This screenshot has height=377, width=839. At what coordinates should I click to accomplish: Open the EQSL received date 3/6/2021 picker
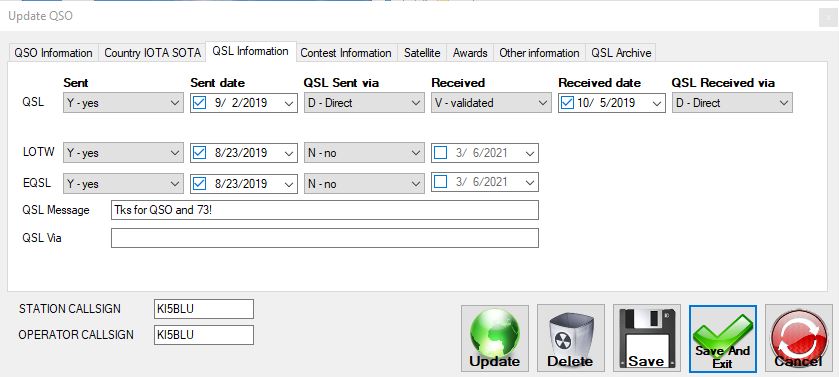(530, 183)
